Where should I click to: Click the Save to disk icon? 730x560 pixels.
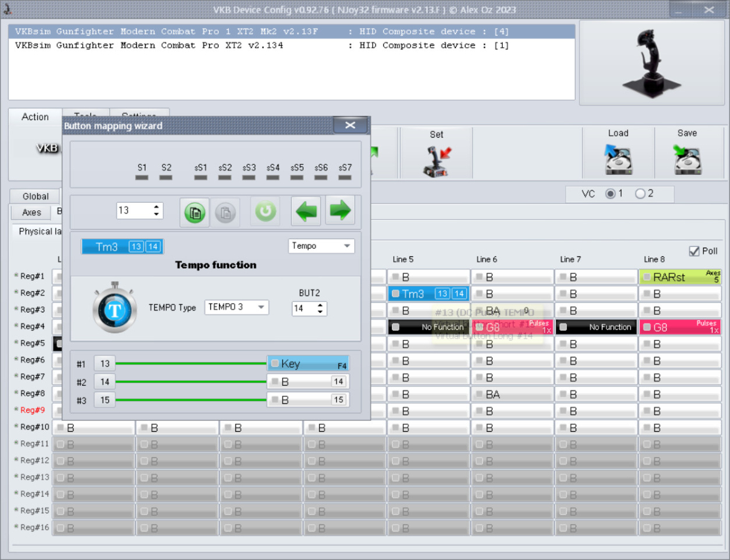pos(687,159)
